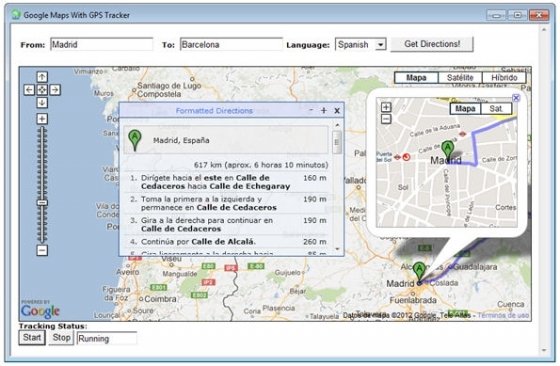Maximize the Formatted Directions panel with plus
The height and width of the screenshot is (366, 560).
(x=324, y=111)
